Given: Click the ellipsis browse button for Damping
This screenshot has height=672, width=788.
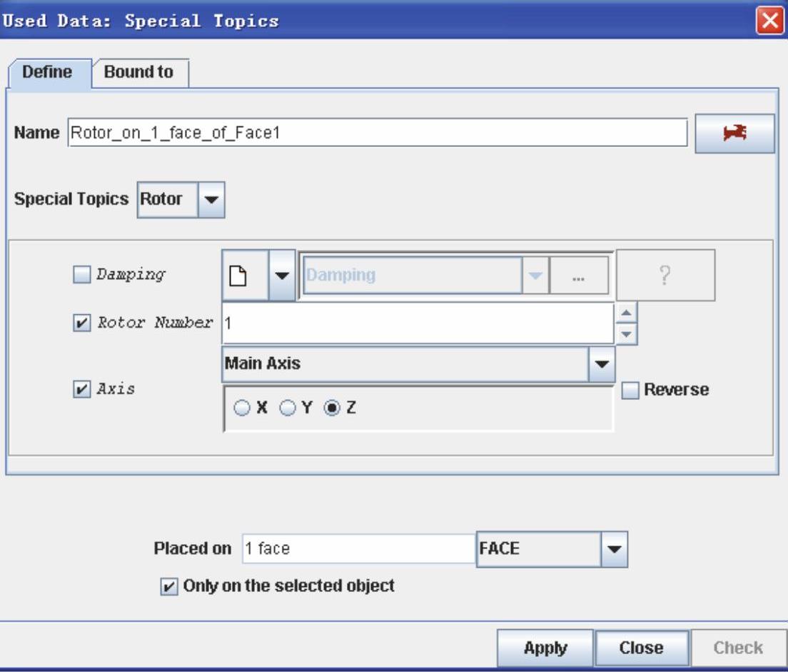Looking at the screenshot, I should pyautogui.click(x=579, y=276).
